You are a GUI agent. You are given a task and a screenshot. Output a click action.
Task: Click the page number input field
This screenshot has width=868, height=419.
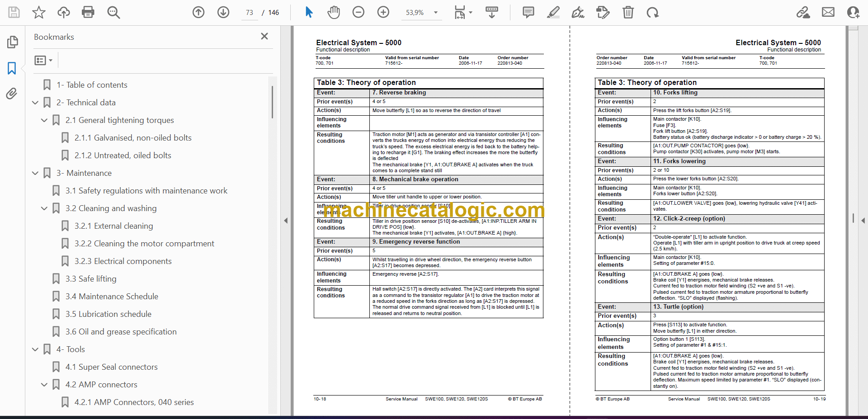click(x=250, y=13)
